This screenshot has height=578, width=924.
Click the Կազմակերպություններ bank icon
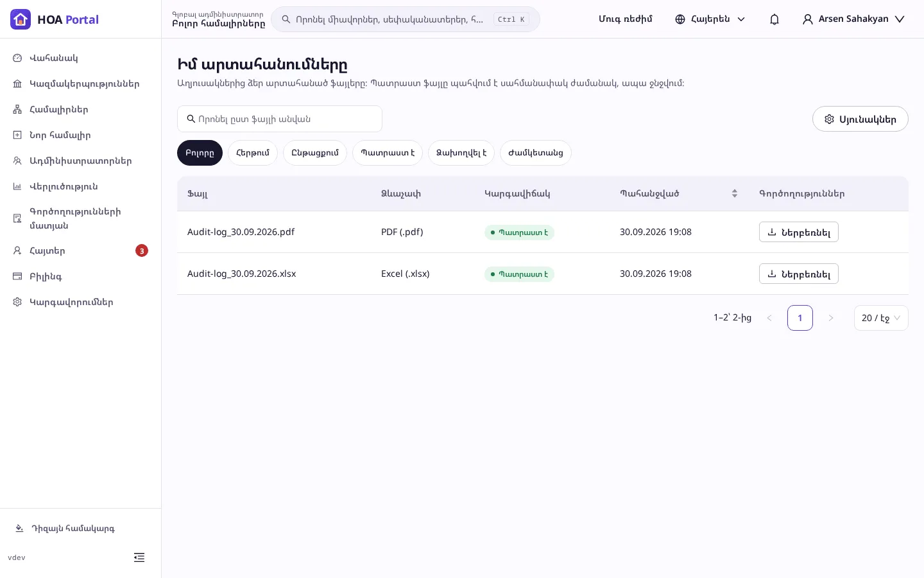pyautogui.click(x=17, y=83)
